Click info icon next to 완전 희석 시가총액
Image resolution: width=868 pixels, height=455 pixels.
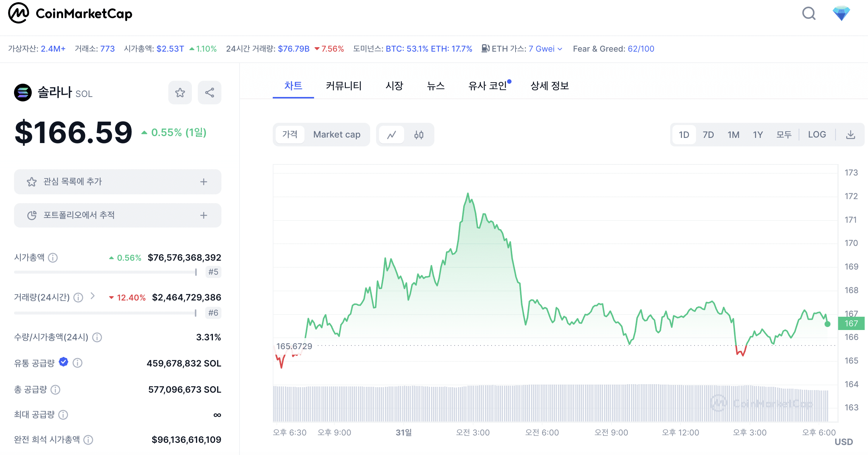click(x=88, y=440)
